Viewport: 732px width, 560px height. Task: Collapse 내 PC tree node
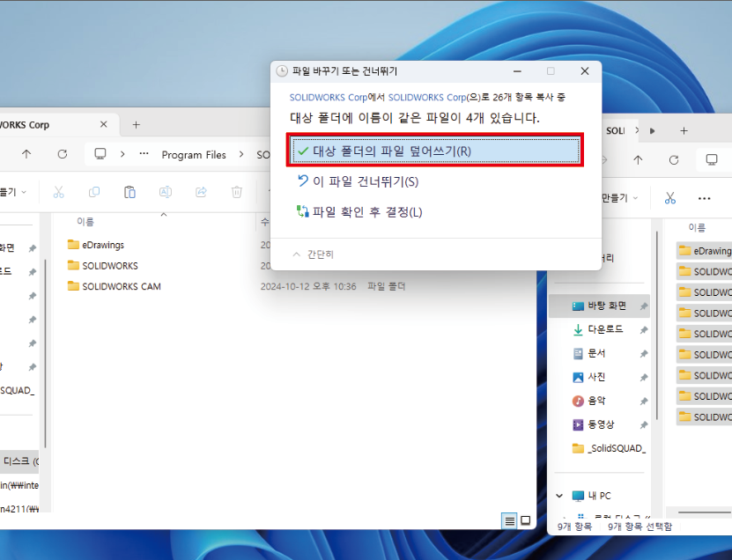pos(559,496)
